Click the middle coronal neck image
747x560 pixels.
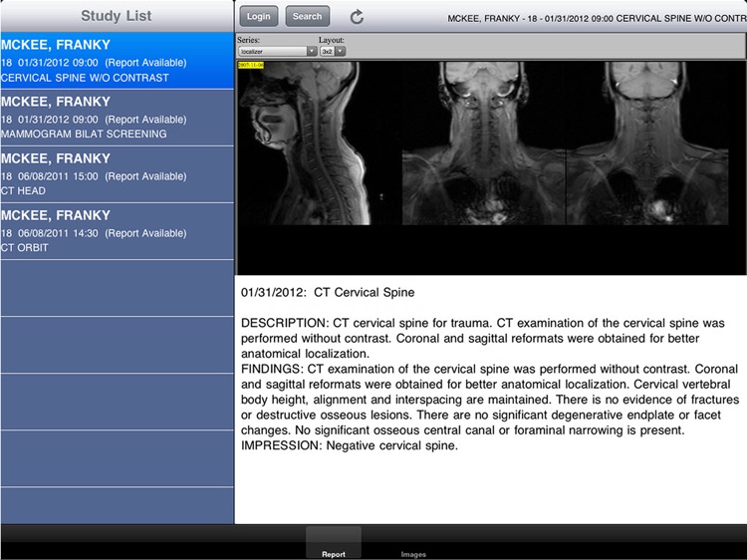[483, 142]
